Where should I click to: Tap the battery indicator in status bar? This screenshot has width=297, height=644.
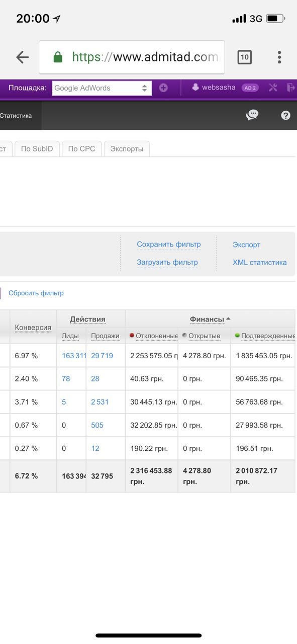click(276, 19)
